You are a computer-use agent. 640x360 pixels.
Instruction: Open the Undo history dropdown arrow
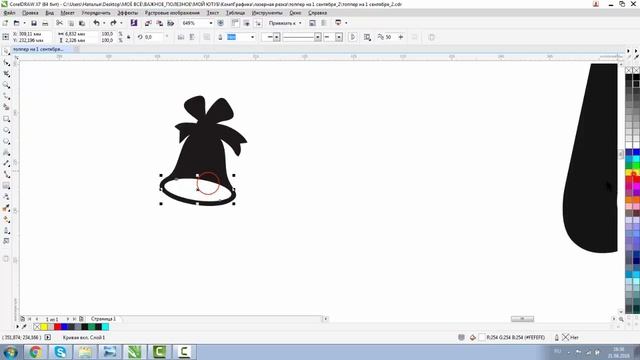coord(104,23)
